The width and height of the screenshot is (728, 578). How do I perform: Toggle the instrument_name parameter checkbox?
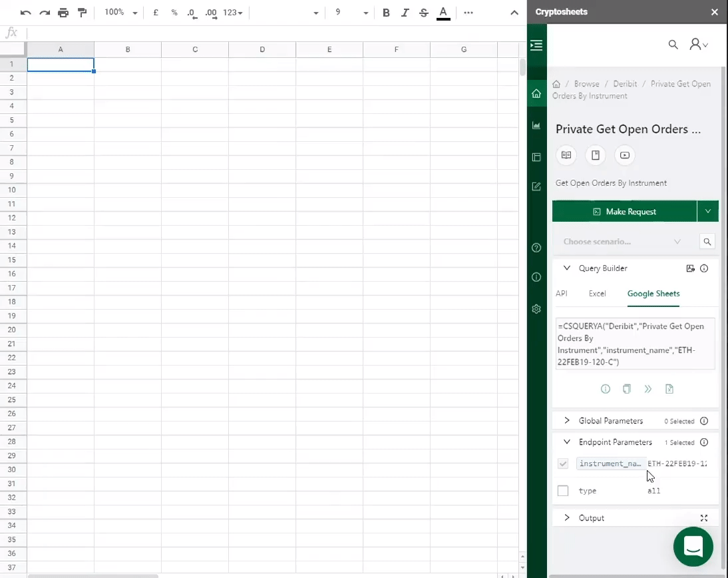click(563, 463)
